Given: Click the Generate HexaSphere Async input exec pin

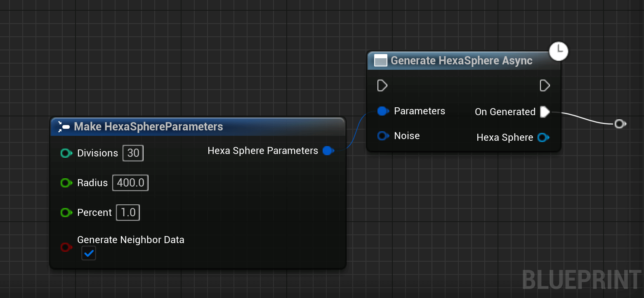Looking at the screenshot, I should pos(382,85).
